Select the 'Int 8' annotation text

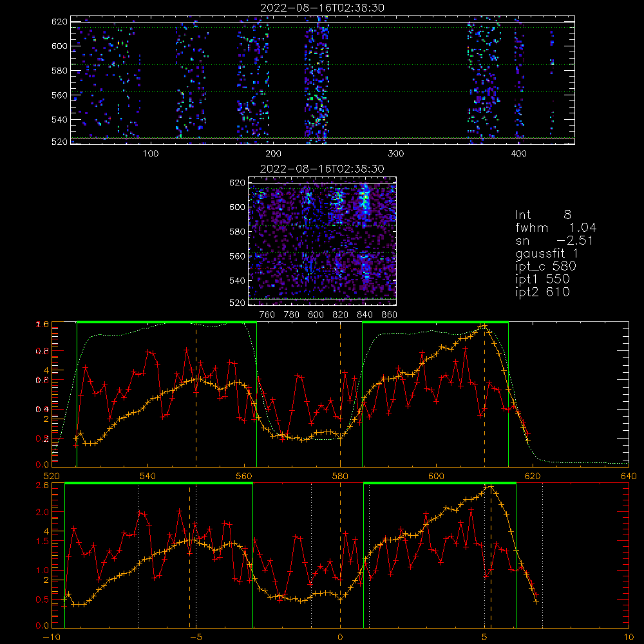tap(543, 215)
